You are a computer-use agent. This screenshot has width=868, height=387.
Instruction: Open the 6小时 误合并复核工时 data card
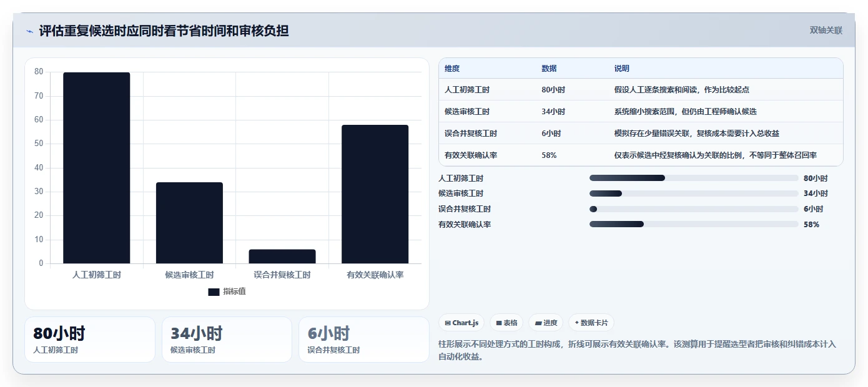click(364, 340)
